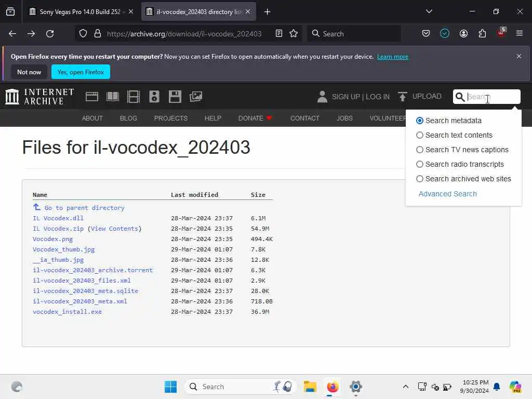
Task: Click the magnifier icon in Archive search box
Action: click(460, 97)
